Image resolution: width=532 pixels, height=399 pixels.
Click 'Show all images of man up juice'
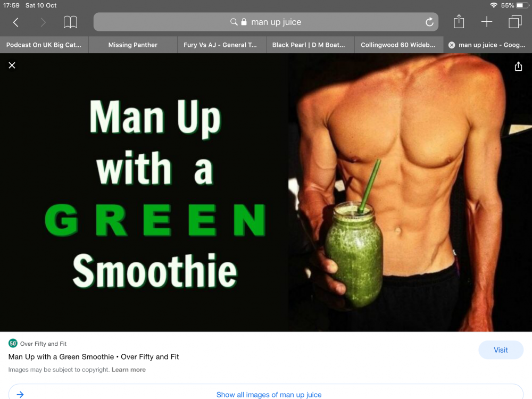(x=269, y=395)
